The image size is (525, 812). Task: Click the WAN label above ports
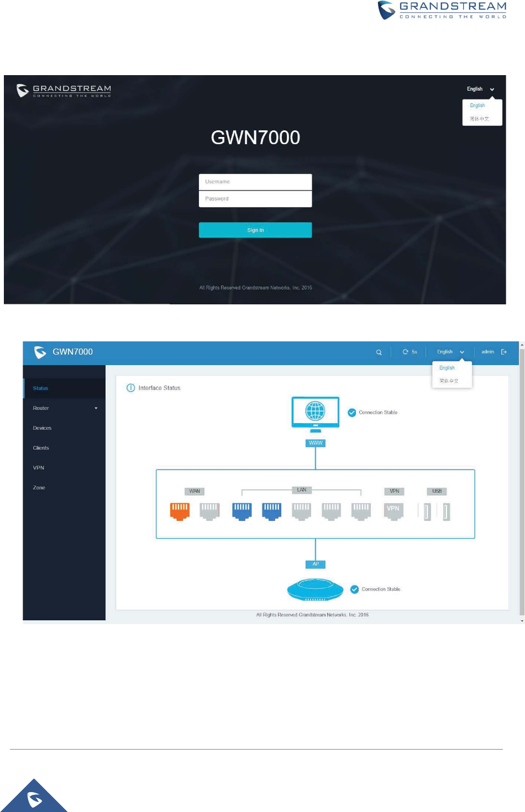point(195,491)
